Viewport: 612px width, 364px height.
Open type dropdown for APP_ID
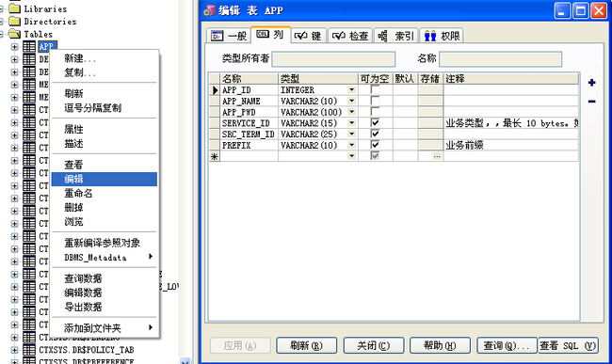click(352, 90)
